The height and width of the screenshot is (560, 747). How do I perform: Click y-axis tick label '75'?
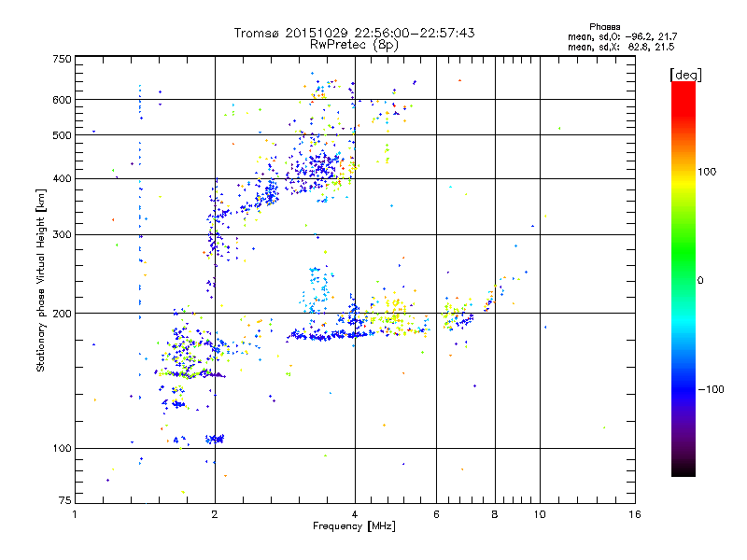coord(65,500)
